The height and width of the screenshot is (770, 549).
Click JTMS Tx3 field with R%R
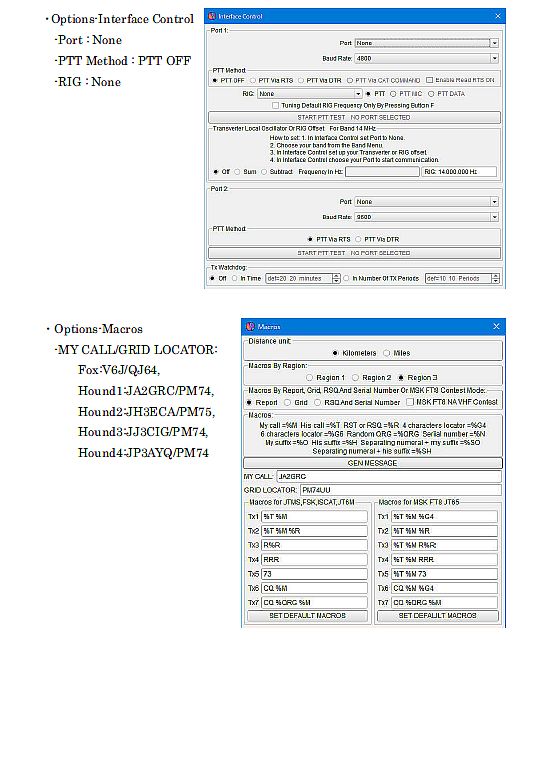(x=314, y=545)
